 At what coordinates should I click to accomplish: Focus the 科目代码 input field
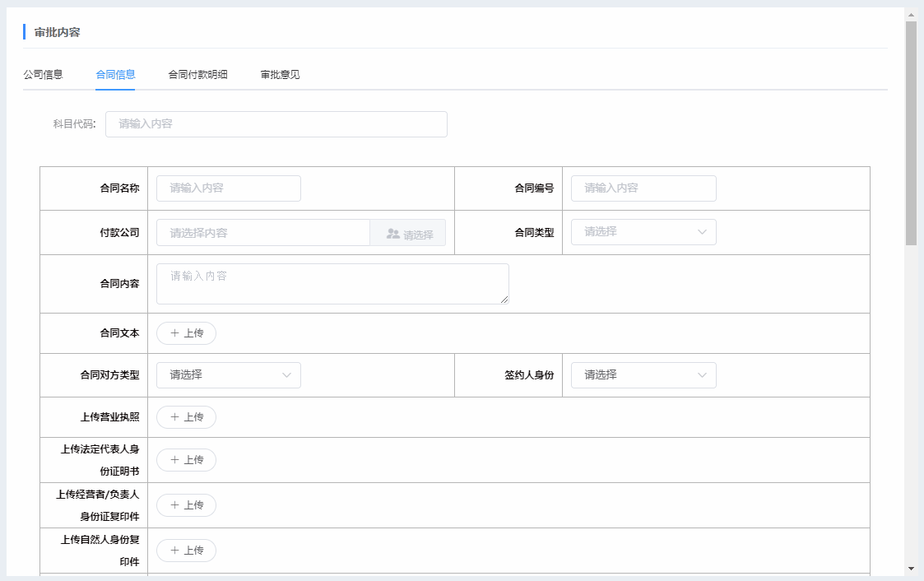click(x=276, y=124)
